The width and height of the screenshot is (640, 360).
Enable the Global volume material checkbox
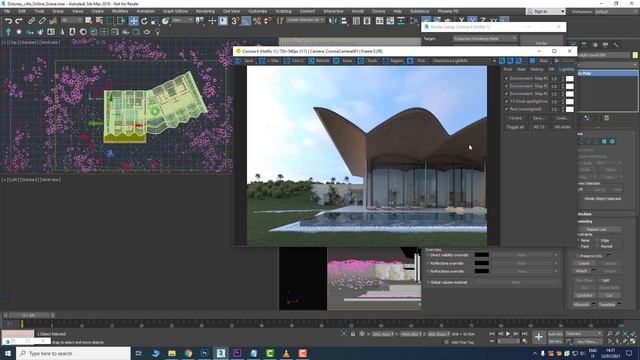click(x=428, y=282)
